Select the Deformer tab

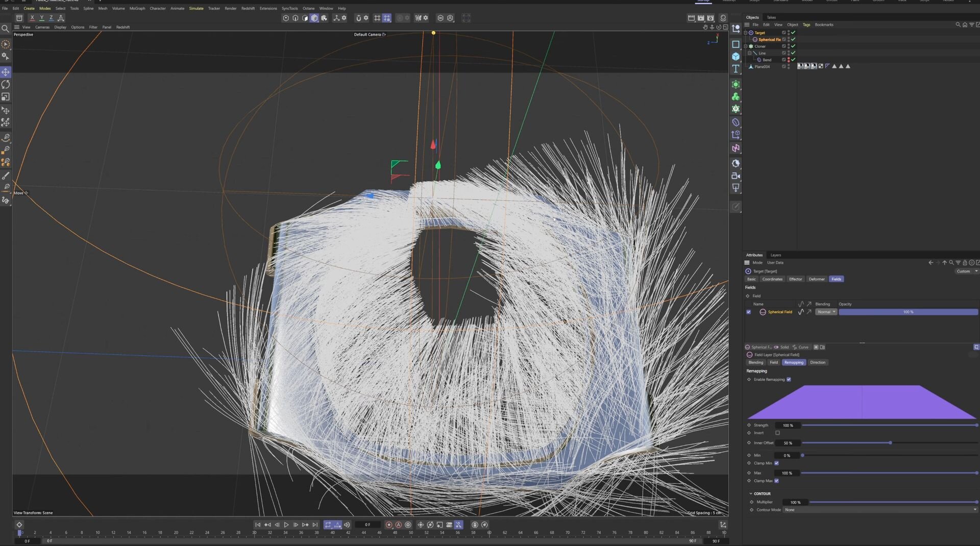(817, 279)
